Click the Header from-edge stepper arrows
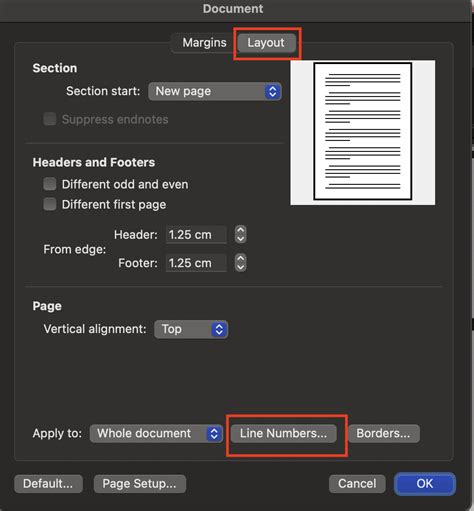The height and width of the screenshot is (511, 474). pyautogui.click(x=240, y=234)
